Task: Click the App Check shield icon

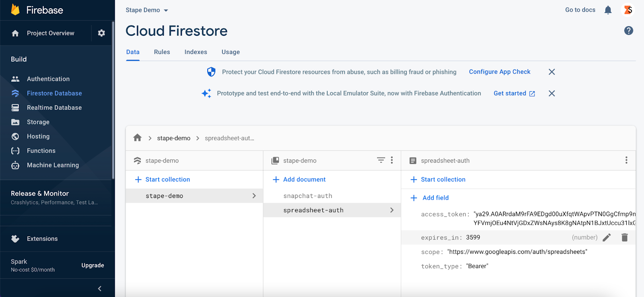Action: 211,72
